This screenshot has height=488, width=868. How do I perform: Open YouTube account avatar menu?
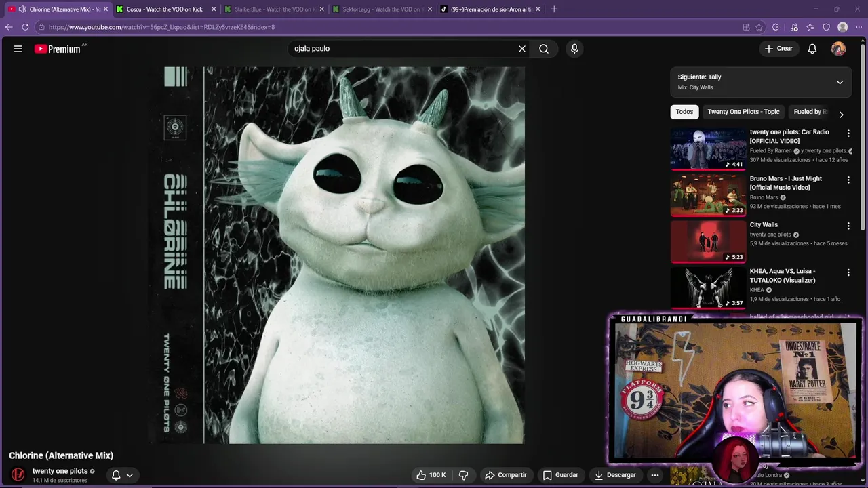(839, 49)
